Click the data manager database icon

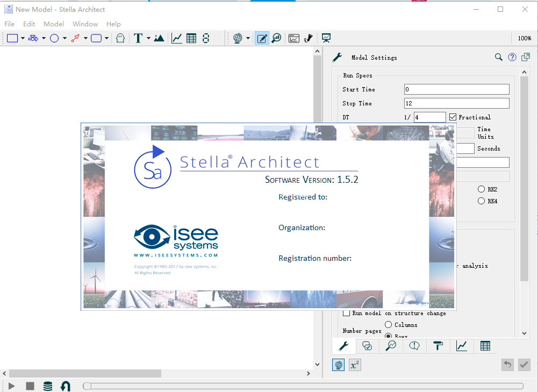(48, 386)
